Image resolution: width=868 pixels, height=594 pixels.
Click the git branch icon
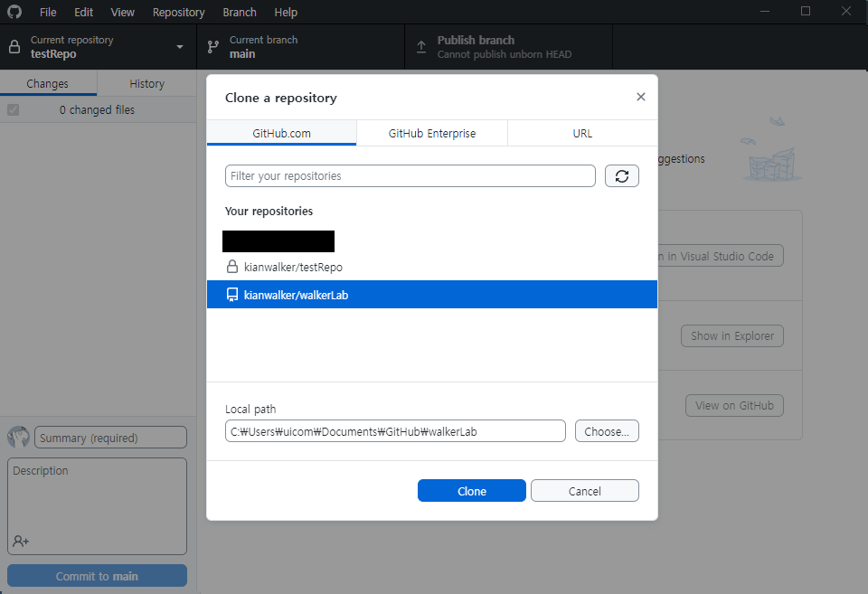213,47
